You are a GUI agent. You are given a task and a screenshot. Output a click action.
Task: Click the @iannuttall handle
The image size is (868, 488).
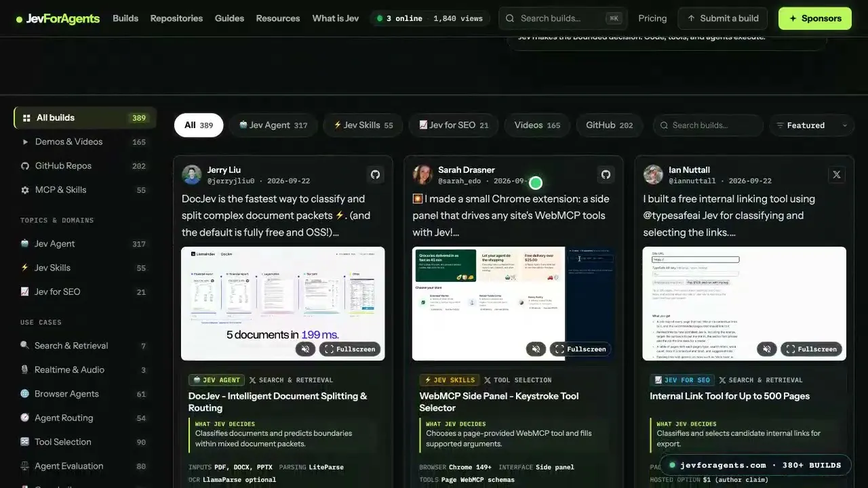coord(692,182)
